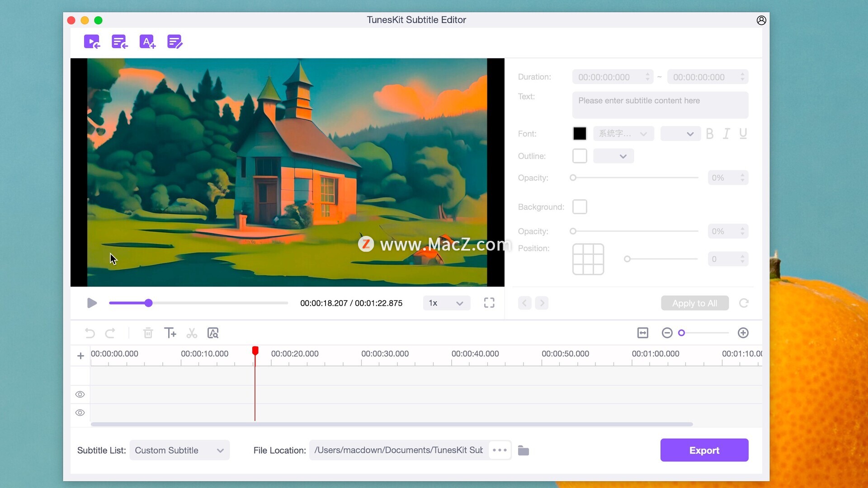This screenshot has height=488, width=868.
Task: Click the add text style icon
Action: (x=147, y=42)
